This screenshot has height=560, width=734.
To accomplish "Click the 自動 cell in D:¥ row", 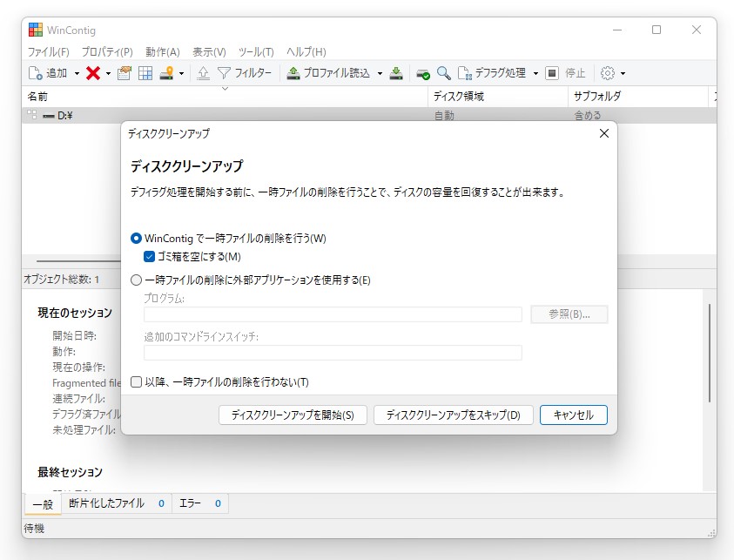I will click(x=444, y=116).
